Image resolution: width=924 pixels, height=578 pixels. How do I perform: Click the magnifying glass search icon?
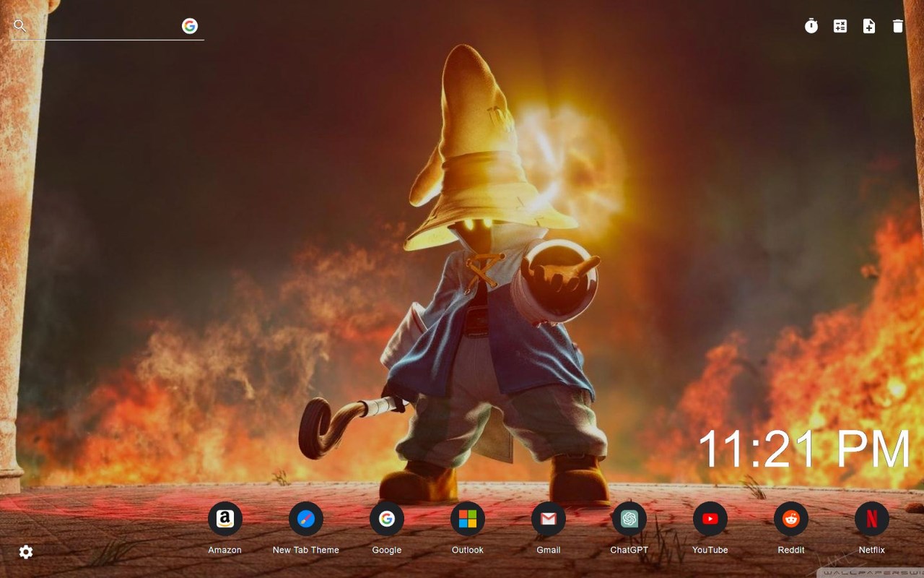tap(20, 26)
